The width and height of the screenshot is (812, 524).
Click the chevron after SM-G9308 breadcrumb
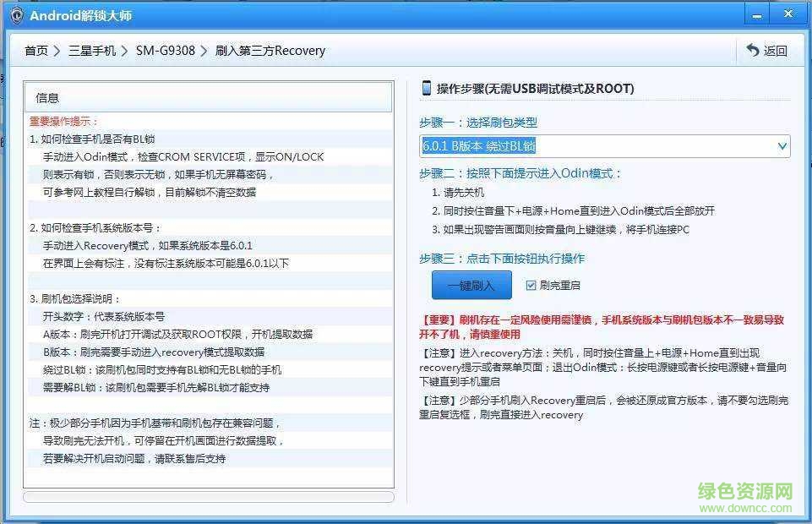[x=204, y=52]
